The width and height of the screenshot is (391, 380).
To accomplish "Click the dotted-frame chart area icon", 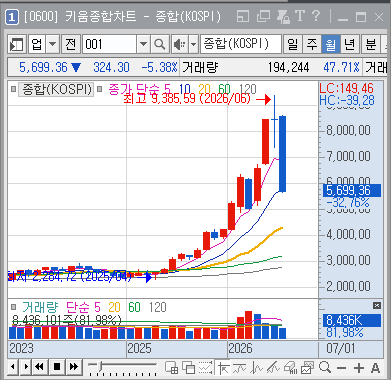I will 206,368.
